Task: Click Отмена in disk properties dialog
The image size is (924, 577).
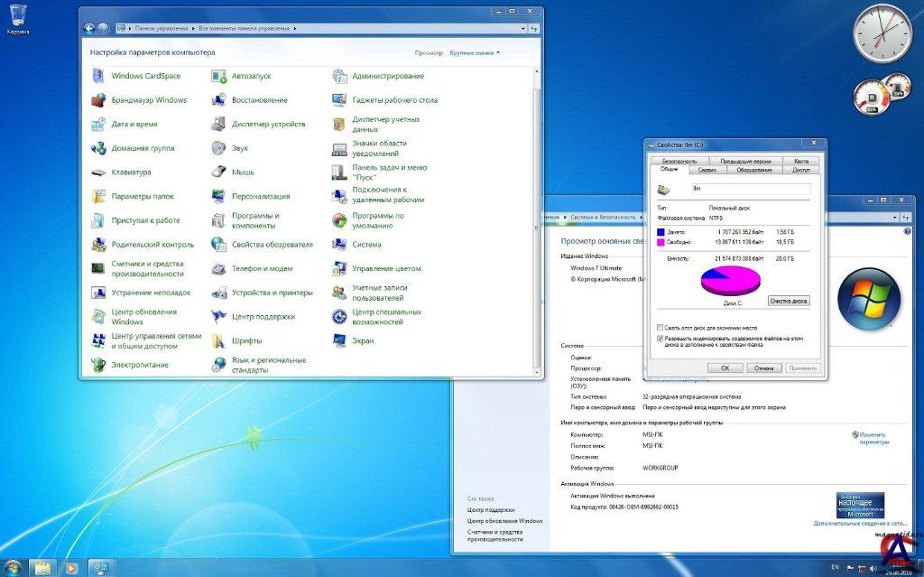Action: click(x=763, y=368)
